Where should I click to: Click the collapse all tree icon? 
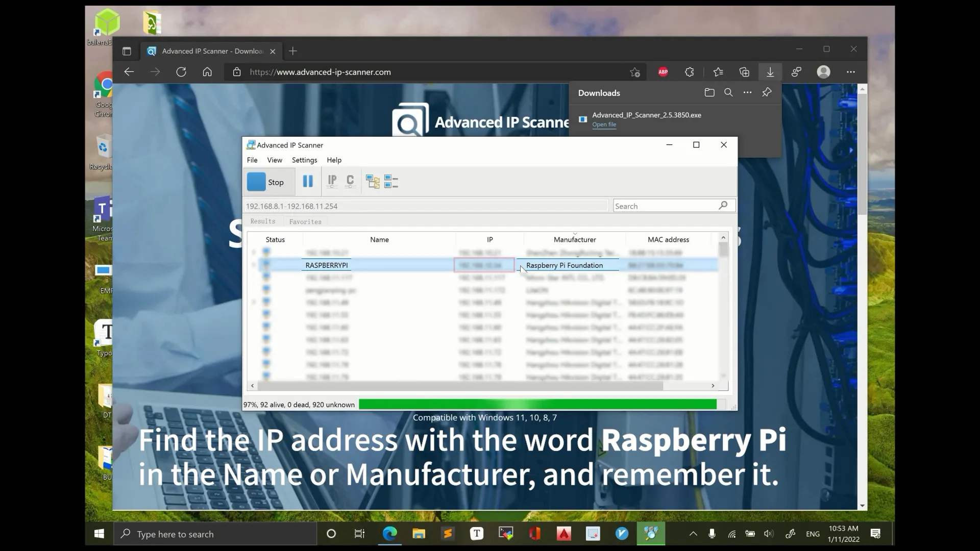point(391,182)
